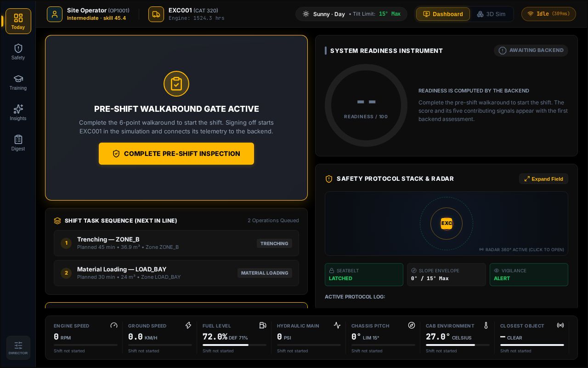Click the Shift Task Sequence layers icon
Image resolution: width=588 pixels, height=368 pixels.
57,221
